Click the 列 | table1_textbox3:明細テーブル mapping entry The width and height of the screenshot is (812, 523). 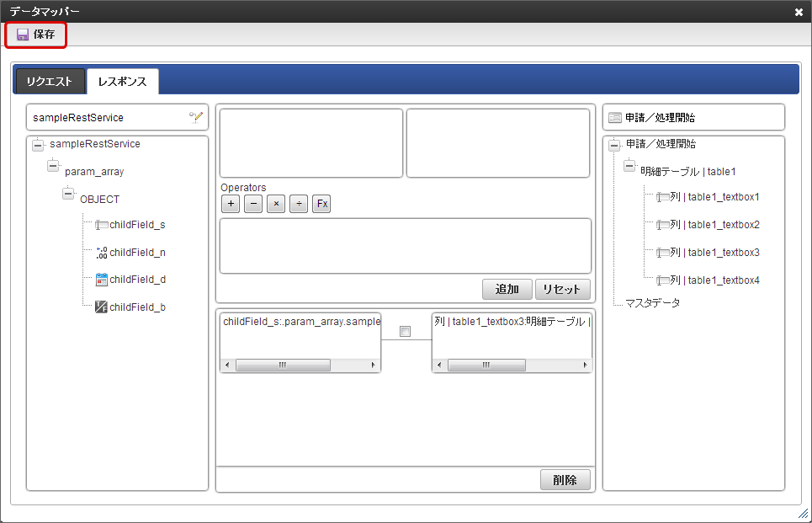click(512, 322)
